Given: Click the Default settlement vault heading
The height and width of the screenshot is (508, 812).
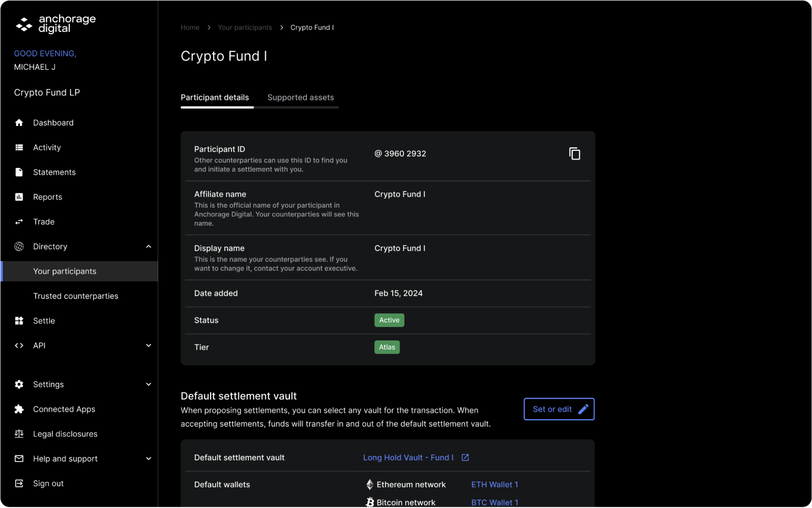Looking at the screenshot, I should [239, 396].
